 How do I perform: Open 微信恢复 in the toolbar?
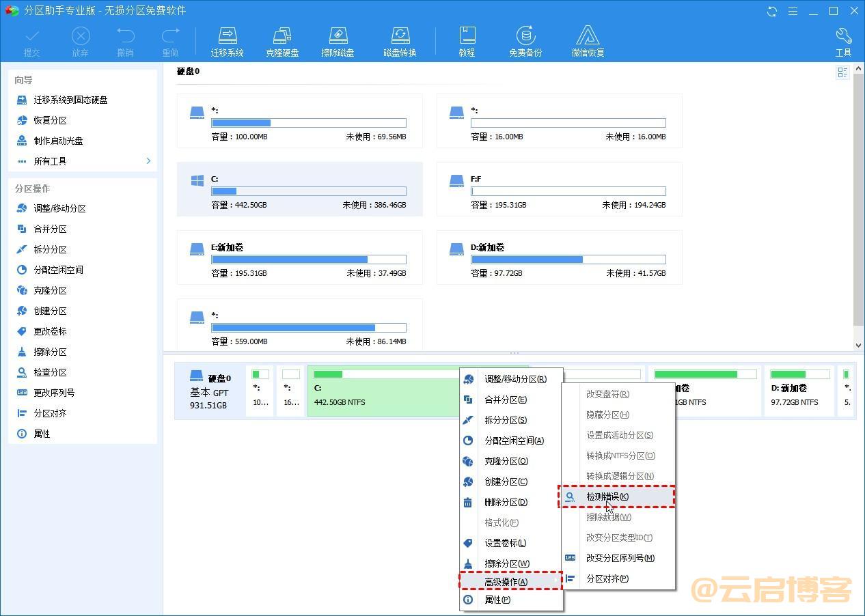tap(588, 42)
